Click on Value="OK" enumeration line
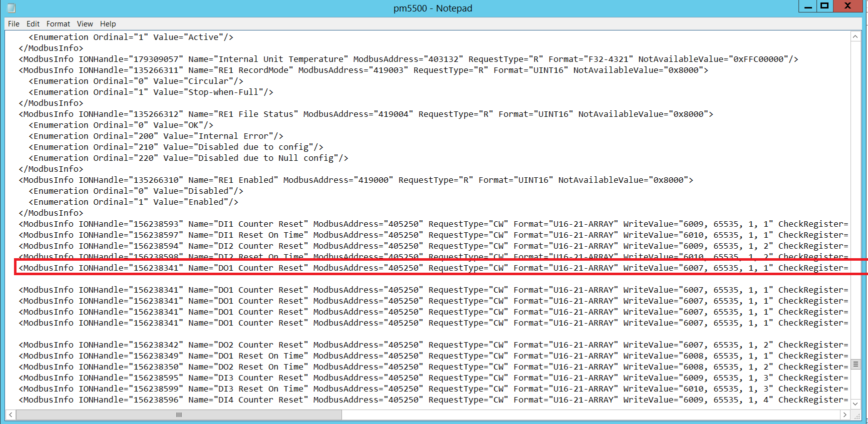The width and height of the screenshot is (868, 424). click(121, 125)
